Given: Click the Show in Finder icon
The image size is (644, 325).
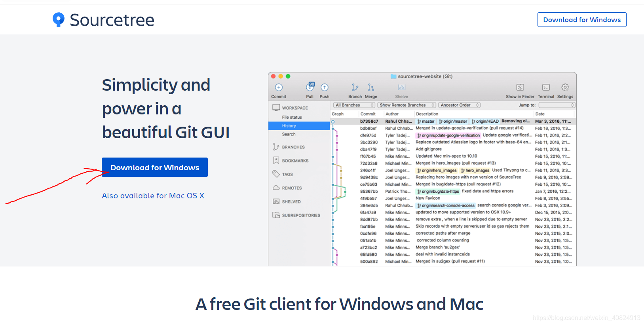Looking at the screenshot, I should pyautogui.click(x=520, y=87).
